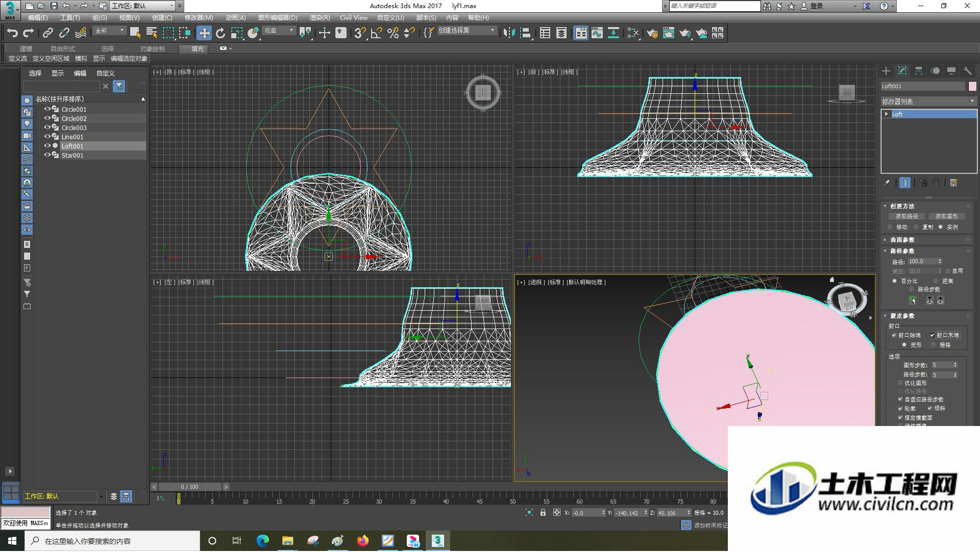Open the 修改器列表 modifier list dropdown
The width and height of the screenshot is (980, 552).
[928, 102]
